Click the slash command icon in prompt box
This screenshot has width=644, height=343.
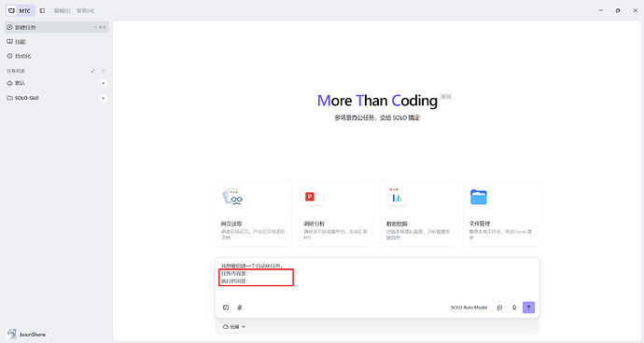tap(226, 308)
